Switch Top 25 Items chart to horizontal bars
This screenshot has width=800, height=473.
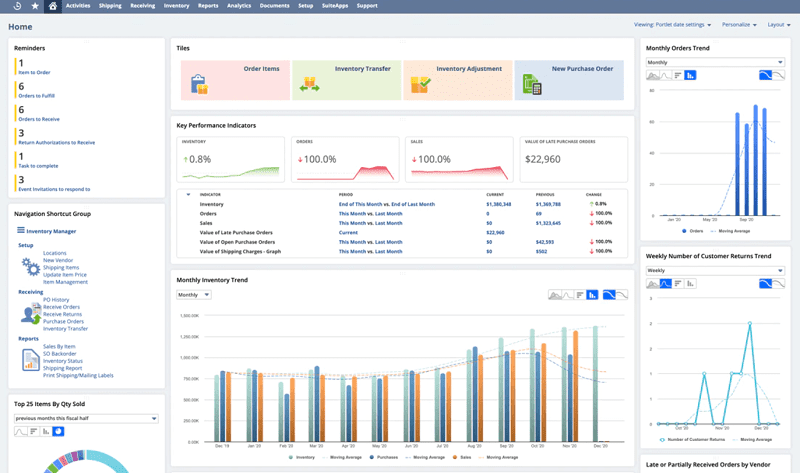point(33,432)
